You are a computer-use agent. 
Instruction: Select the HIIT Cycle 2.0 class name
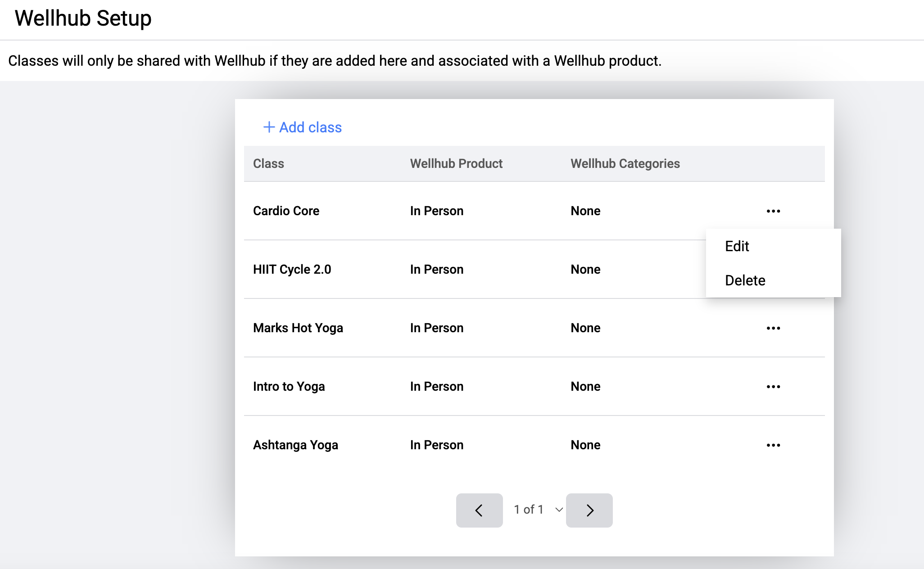click(x=292, y=269)
